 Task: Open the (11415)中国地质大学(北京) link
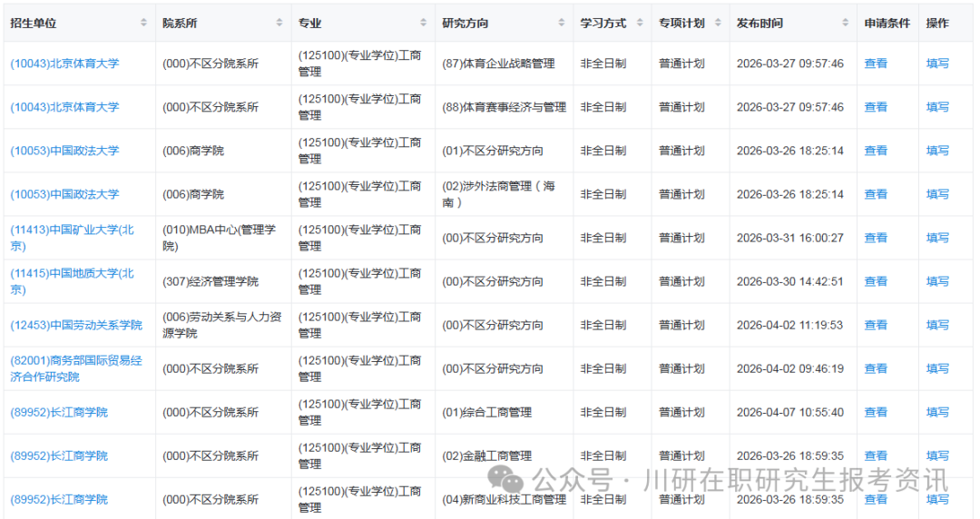click(x=72, y=281)
